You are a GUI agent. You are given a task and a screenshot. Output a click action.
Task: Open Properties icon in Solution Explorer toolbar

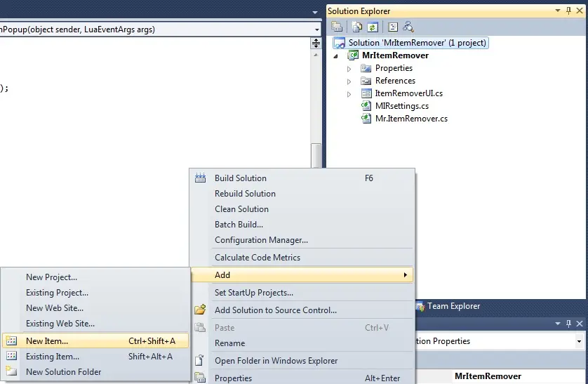pyautogui.click(x=337, y=27)
